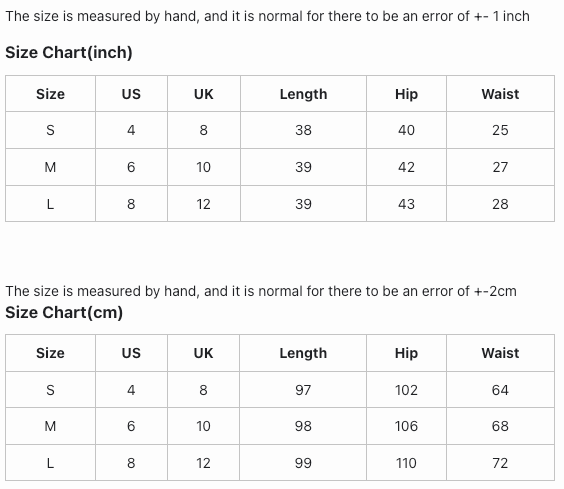Select the Length header in inch table
Viewport: 564px width, 489px height.
coord(304,94)
